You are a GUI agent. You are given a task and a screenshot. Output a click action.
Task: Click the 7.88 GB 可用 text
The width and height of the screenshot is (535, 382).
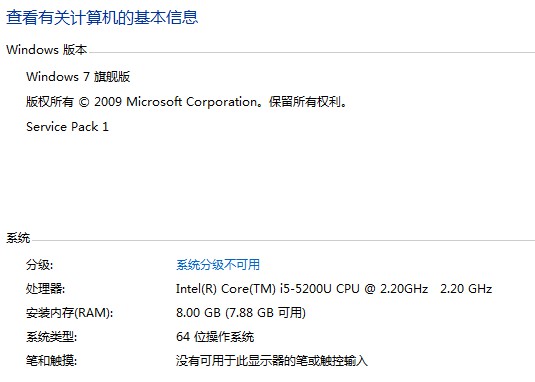point(267,312)
